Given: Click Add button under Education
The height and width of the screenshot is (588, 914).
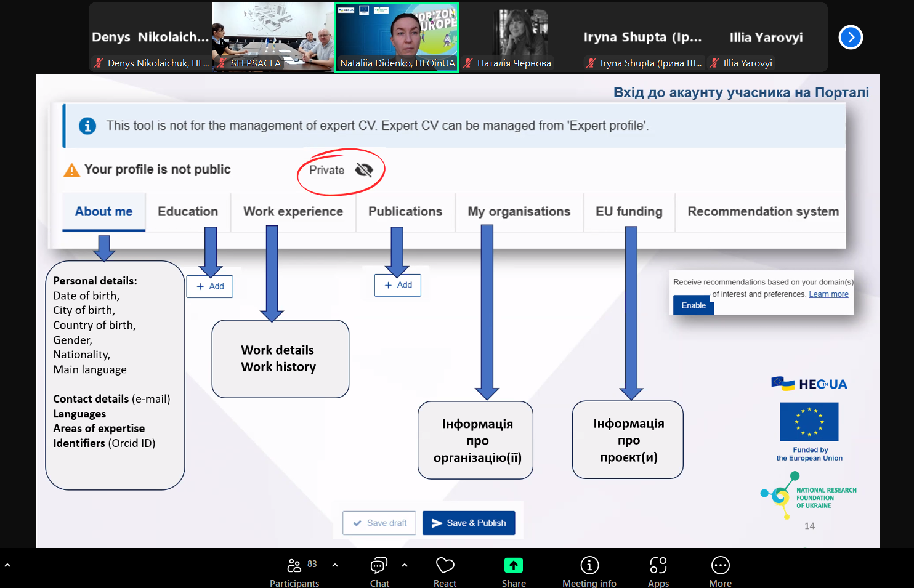Looking at the screenshot, I should pos(210,286).
